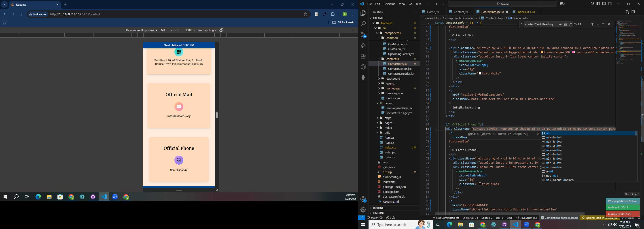Open Dimensions: Responsive dropdown

point(142,30)
